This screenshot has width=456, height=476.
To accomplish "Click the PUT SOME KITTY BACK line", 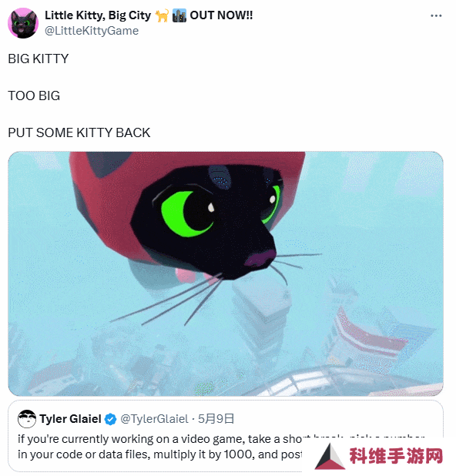I will (x=79, y=133).
